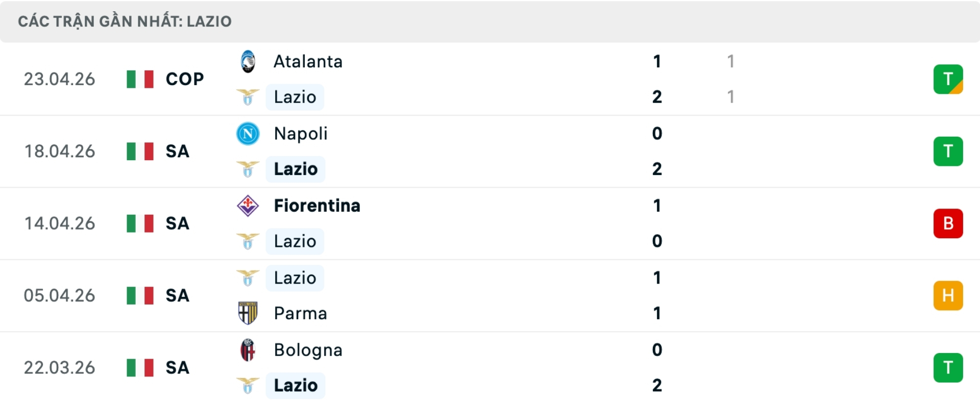Open the Parma team link
The height and width of the screenshot is (404, 980).
point(300,313)
